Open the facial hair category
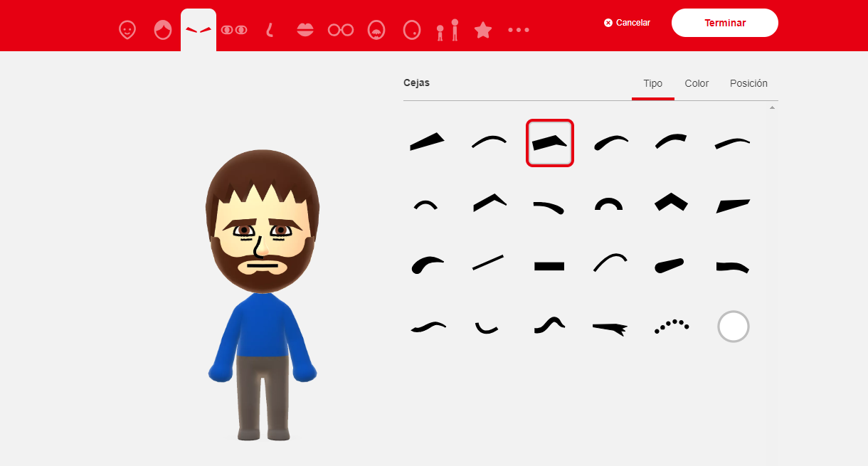Screen dimensions: 868x466 coord(376,30)
